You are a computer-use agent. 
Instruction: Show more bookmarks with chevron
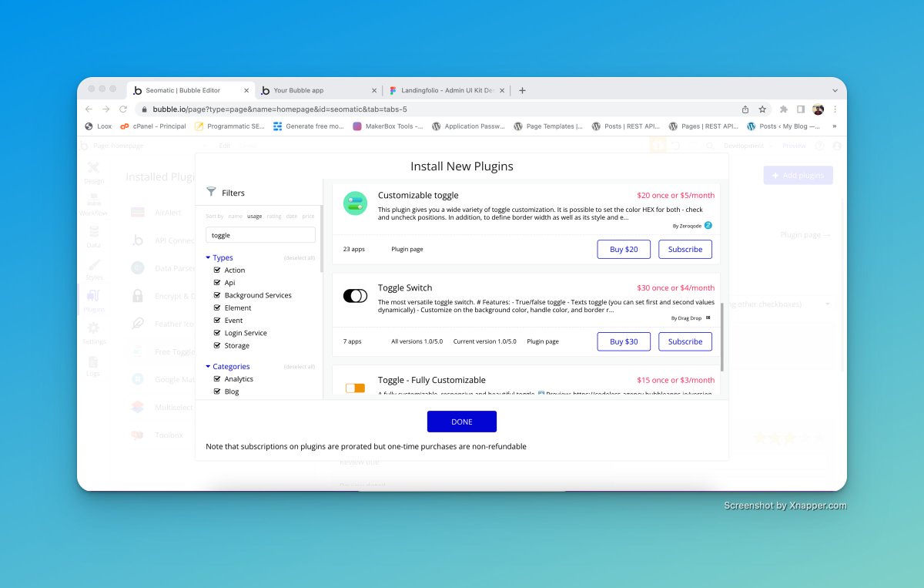coord(835,126)
